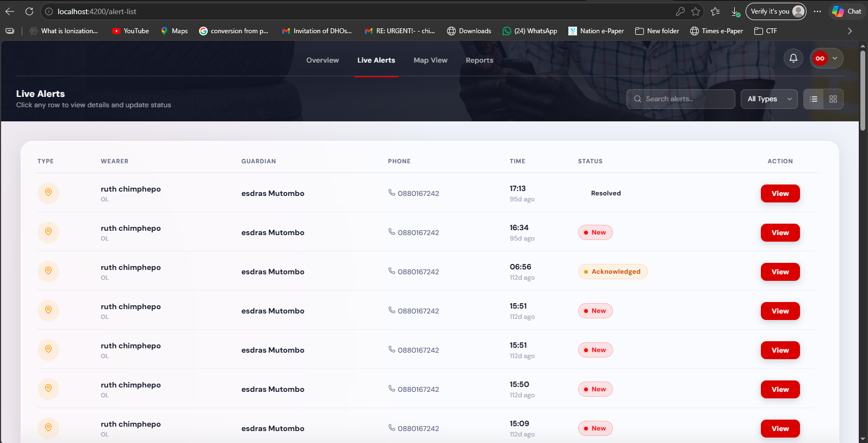Screen dimensions: 868x443
Task: Open the Nation e-Paper bookmark
Action: (596, 31)
